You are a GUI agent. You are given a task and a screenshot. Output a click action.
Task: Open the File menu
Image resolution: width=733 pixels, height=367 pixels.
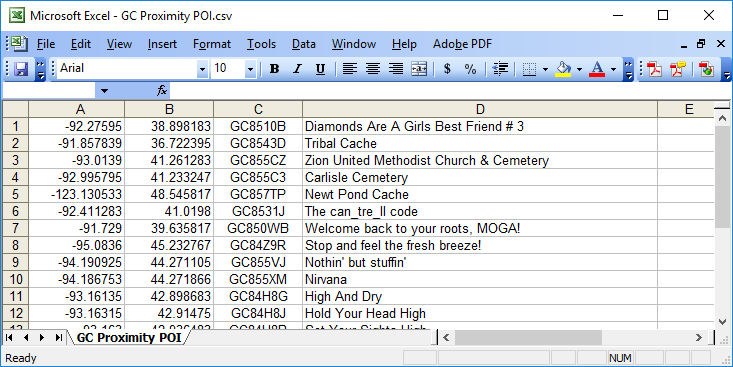pyautogui.click(x=46, y=44)
